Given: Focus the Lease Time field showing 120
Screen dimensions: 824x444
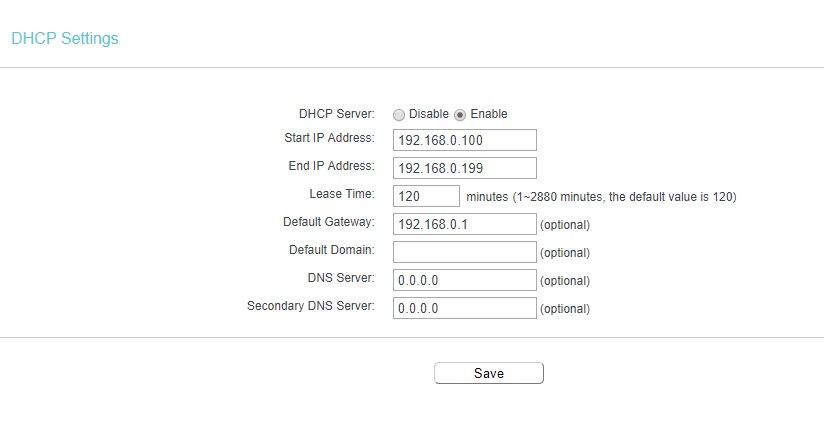Looking at the screenshot, I should pyautogui.click(x=426, y=196).
